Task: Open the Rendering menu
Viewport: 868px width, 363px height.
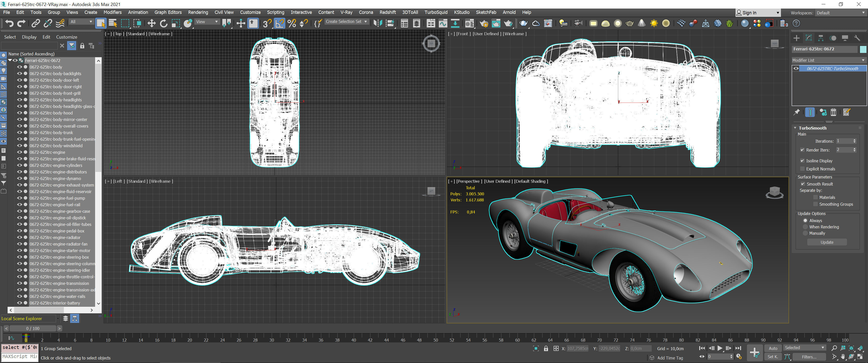Action: (x=198, y=12)
